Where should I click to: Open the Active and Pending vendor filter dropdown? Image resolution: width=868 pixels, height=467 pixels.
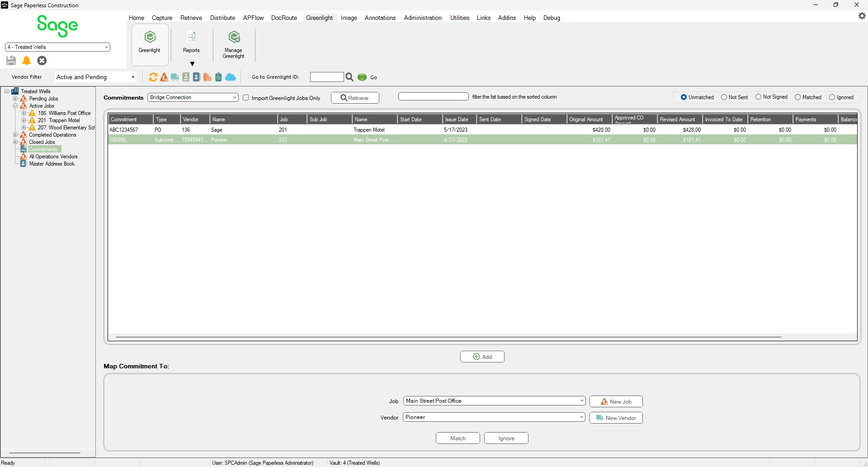(95, 77)
